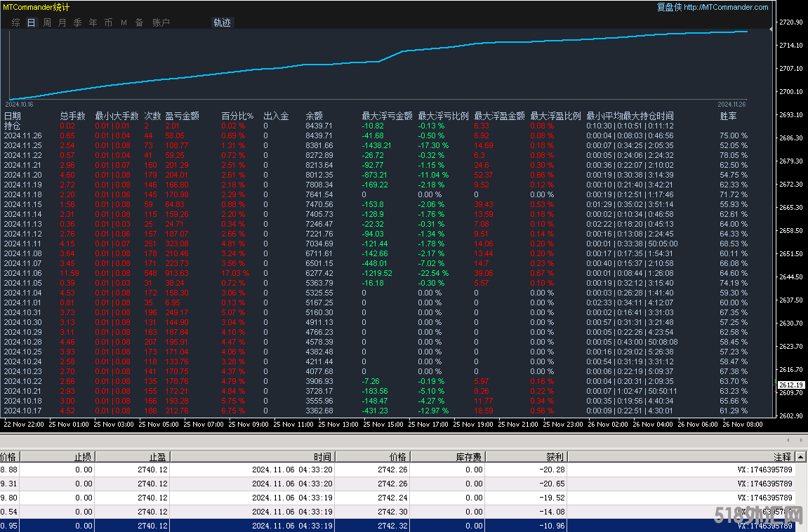808x532 pixels.
Task: Toggle the 轨迹 track button
Action: (x=222, y=22)
